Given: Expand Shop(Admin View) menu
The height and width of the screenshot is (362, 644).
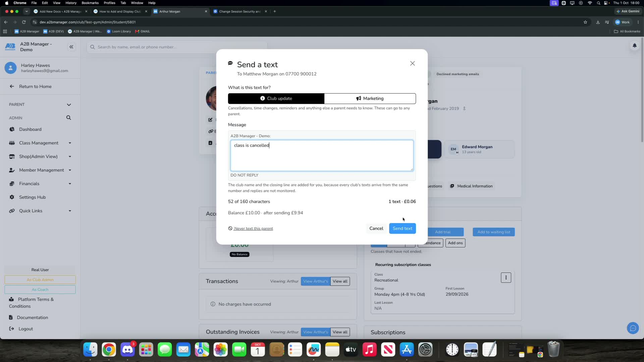Looking at the screenshot, I should pyautogui.click(x=40, y=157).
